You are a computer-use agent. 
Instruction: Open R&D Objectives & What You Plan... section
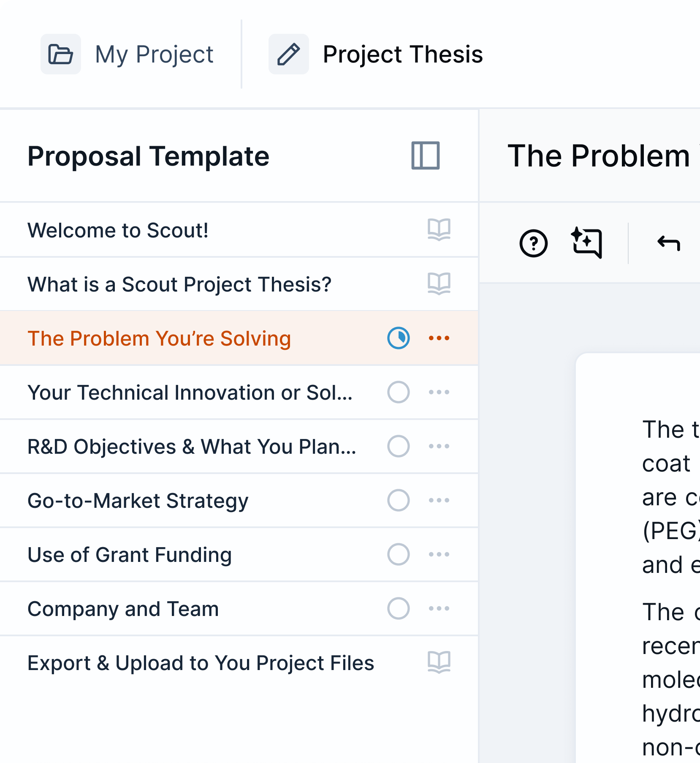point(239,446)
